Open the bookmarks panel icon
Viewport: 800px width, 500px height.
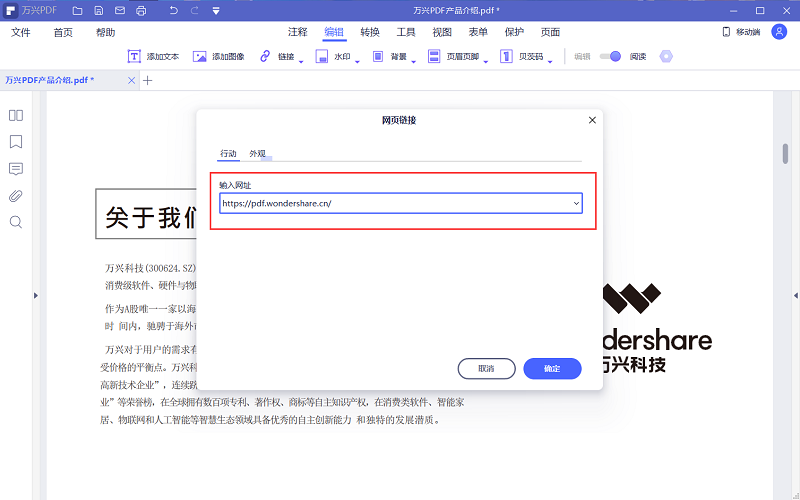[x=16, y=142]
